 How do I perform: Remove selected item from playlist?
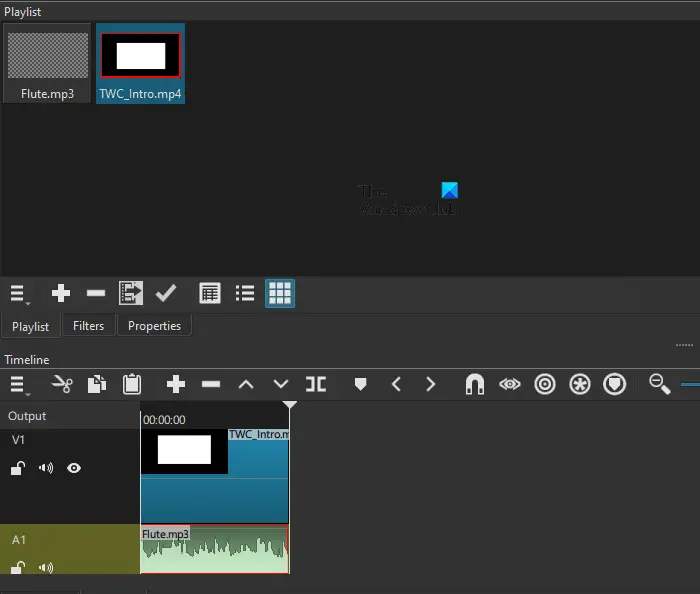tap(96, 293)
